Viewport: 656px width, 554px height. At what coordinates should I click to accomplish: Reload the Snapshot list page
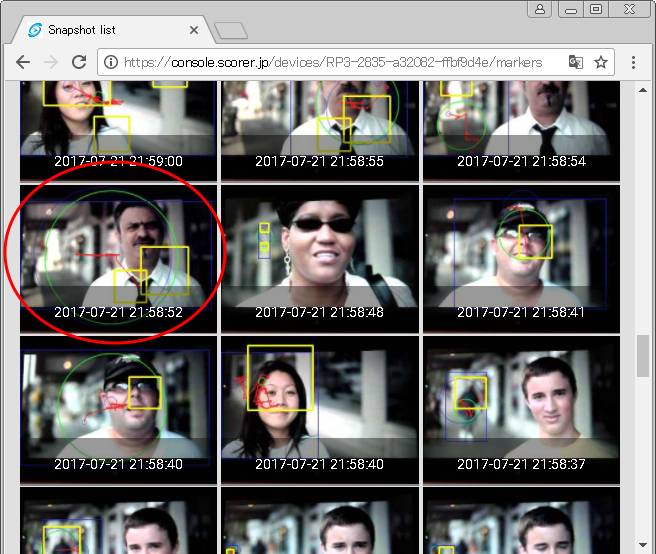pos(79,62)
